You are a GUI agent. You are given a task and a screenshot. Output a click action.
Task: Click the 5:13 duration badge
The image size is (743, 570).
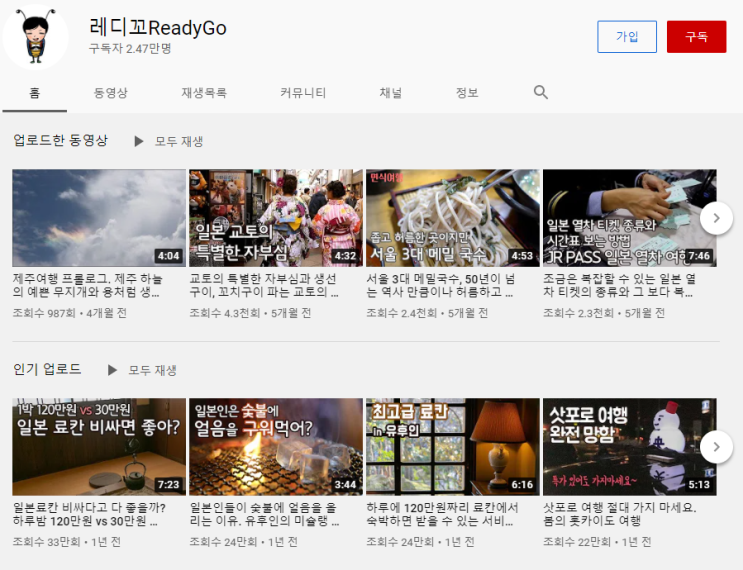699,485
